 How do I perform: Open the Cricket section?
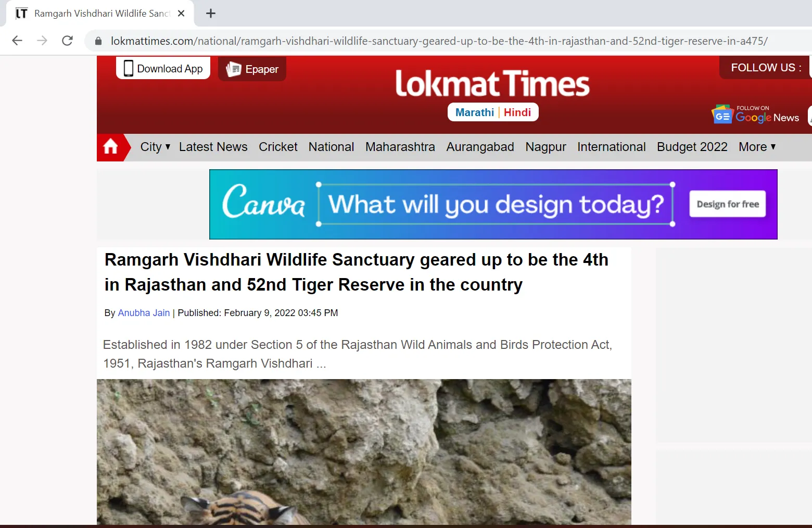pos(278,147)
